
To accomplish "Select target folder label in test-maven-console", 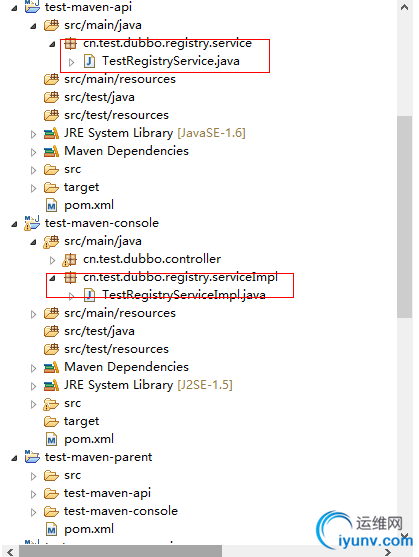I will point(82,422).
